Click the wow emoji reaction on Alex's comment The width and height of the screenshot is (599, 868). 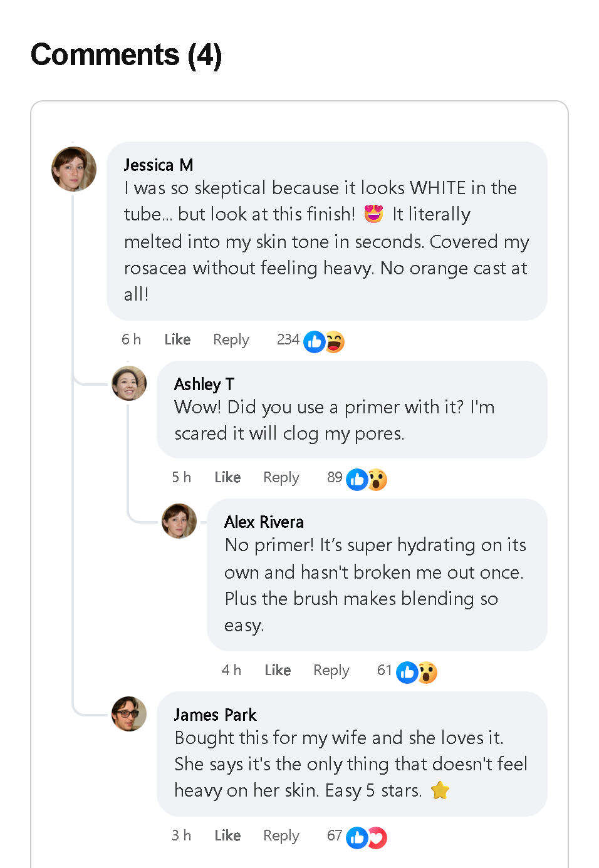click(x=428, y=673)
